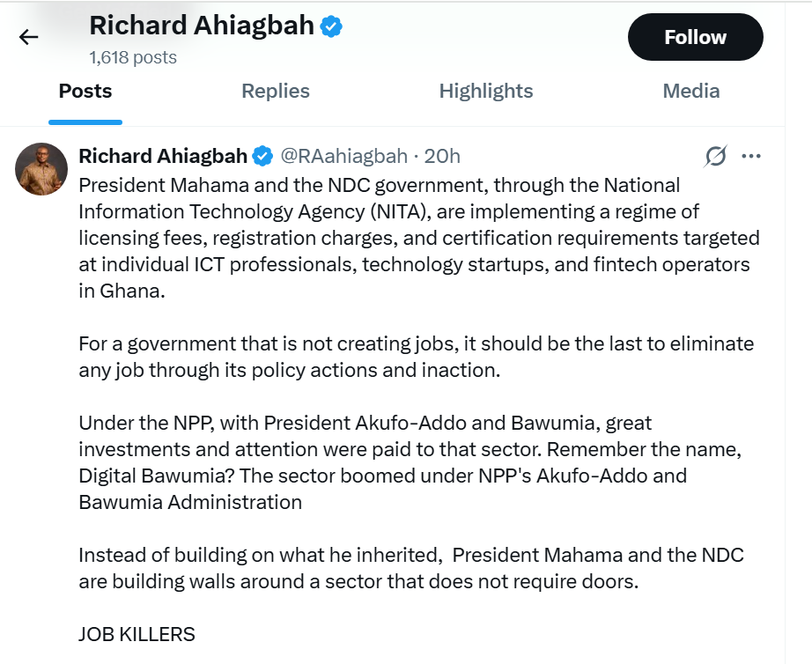This screenshot has height=664, width=812.
Task: Click the JOB KILLERS text in post
Action: (x=137, y=634)
